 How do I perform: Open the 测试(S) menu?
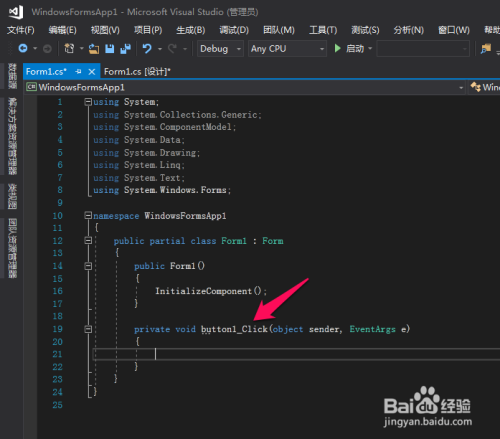point(365,30)
